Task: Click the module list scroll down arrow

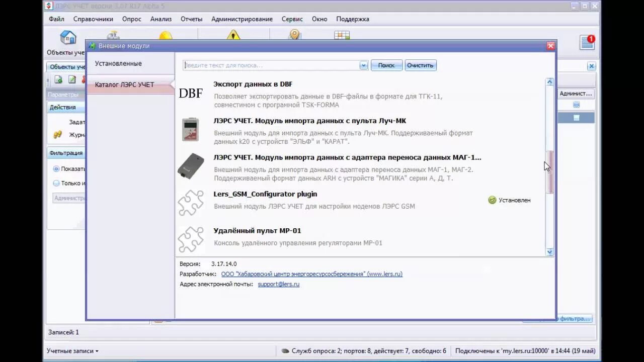Action: [550, 252]
